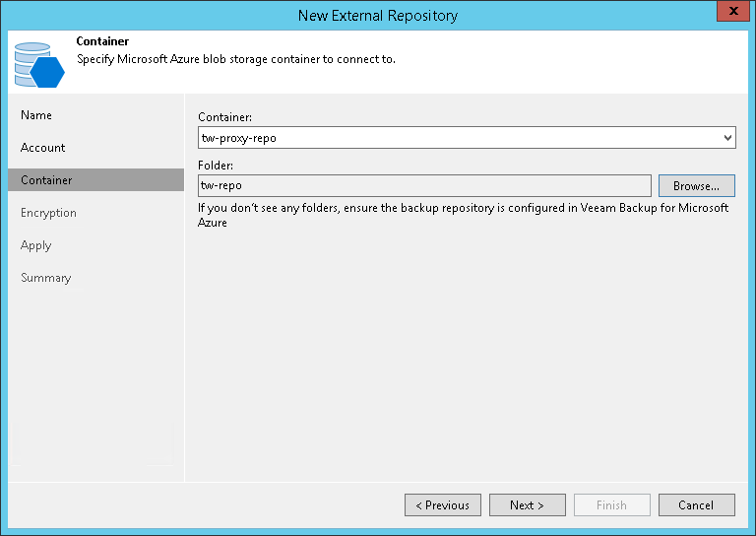Expand the Container dropdown arrow
The image size is (756, 536).
(x=727, y=139)
